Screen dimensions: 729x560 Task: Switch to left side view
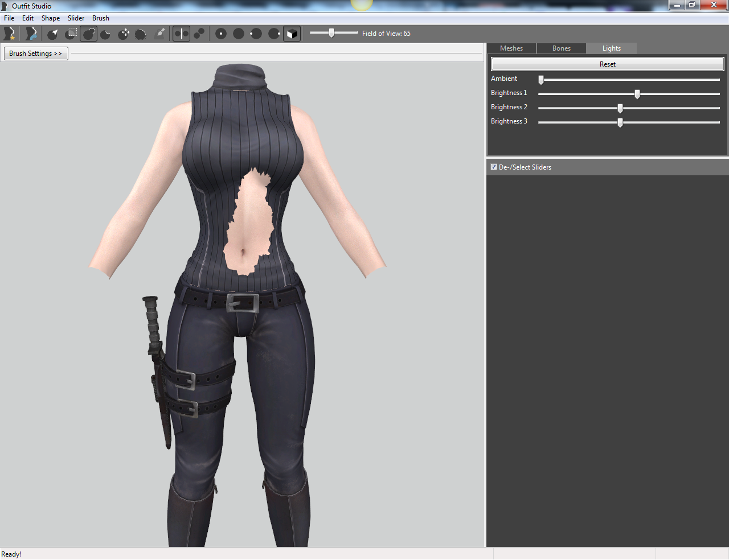[x=256, y=34]
